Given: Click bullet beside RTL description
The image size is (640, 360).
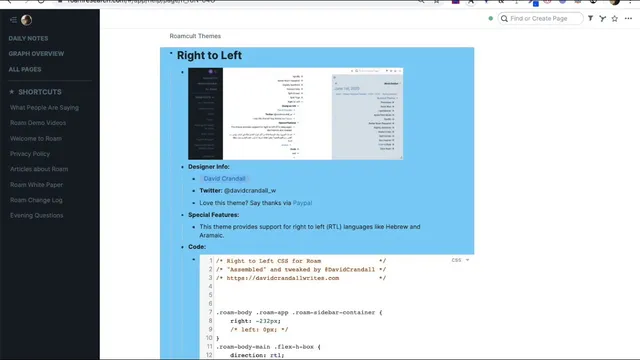Looking at the screenshot, I should tap(194, 227).
